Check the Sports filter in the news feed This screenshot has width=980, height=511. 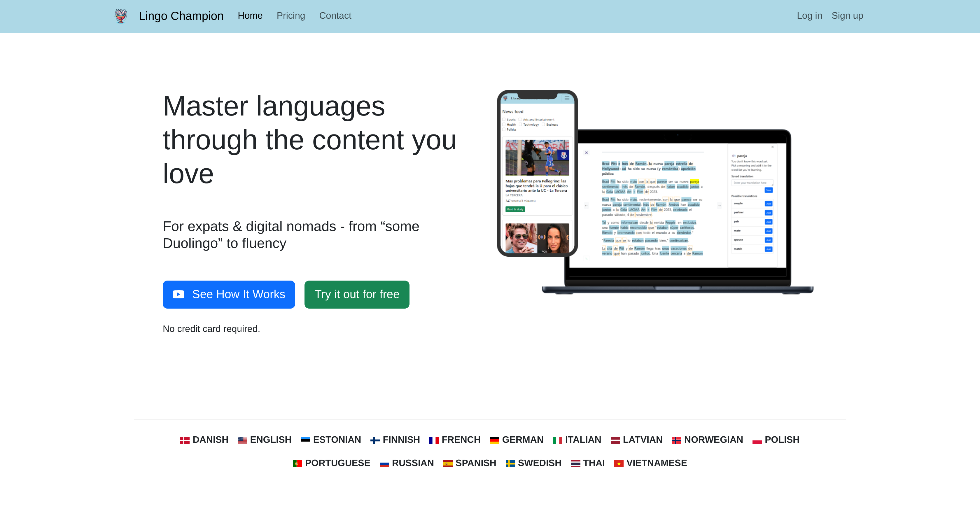(x=504, y=120)
